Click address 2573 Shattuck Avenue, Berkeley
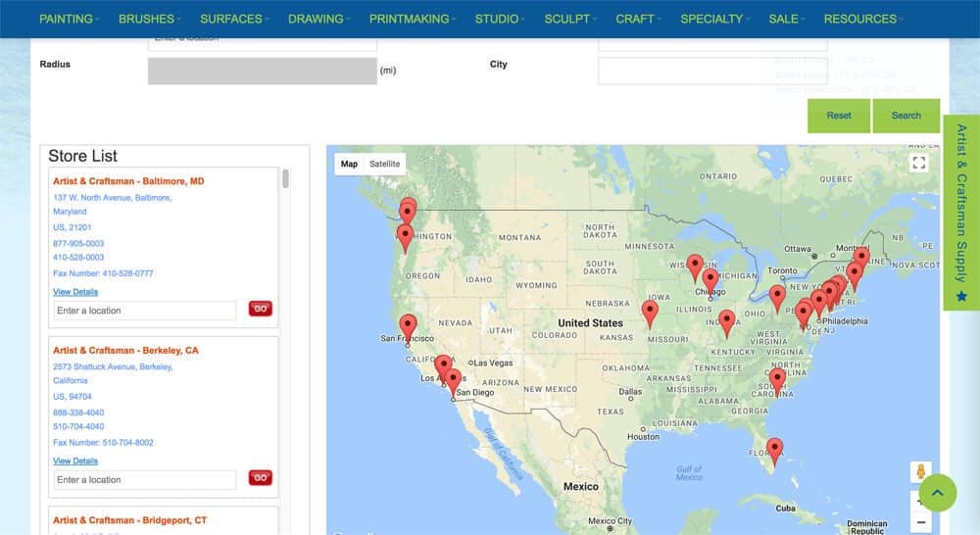The width and height of the screenshot is (980, 535). pos(113,366)
